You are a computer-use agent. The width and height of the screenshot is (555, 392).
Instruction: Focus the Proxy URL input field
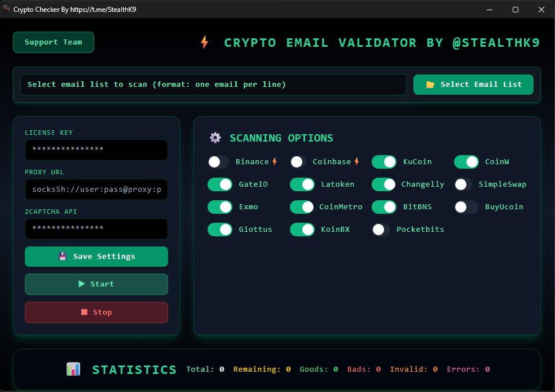(x=96, y=190)
